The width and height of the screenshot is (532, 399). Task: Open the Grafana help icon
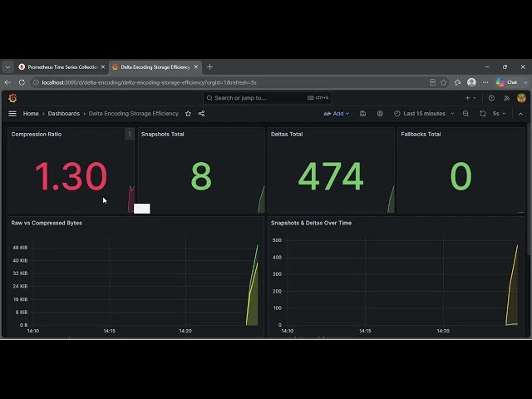tap(491, 98)
